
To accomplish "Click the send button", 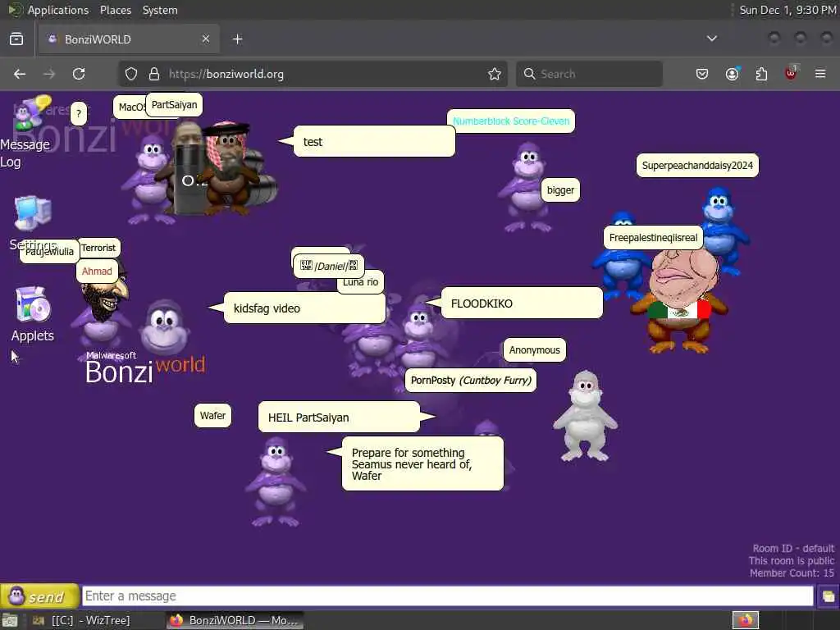I will (x=39, y=596).
